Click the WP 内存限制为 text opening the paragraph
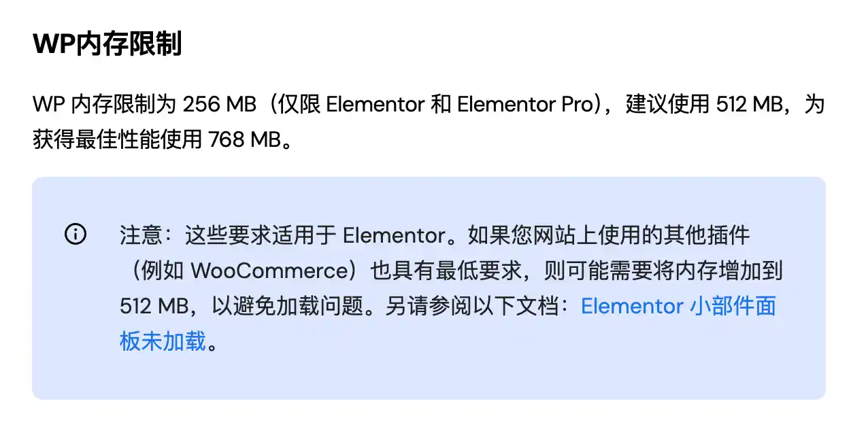 [x=104, y=105]
